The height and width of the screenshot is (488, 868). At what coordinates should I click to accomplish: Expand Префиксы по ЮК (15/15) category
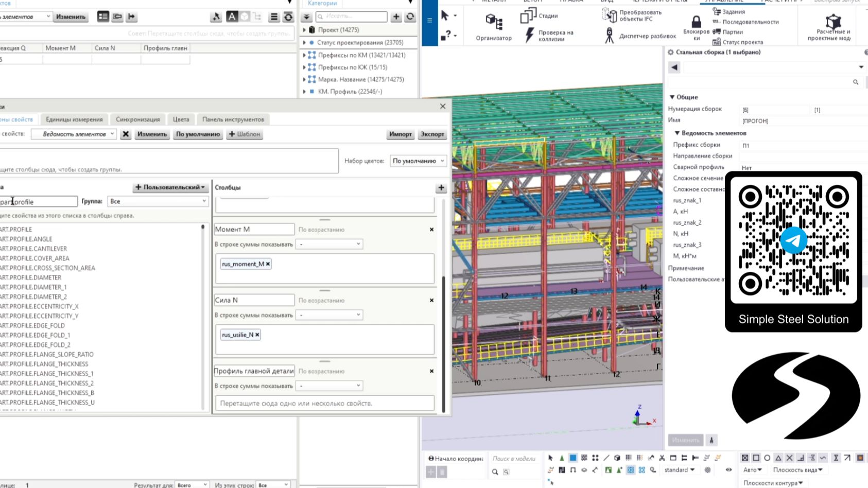coord(304,67)
